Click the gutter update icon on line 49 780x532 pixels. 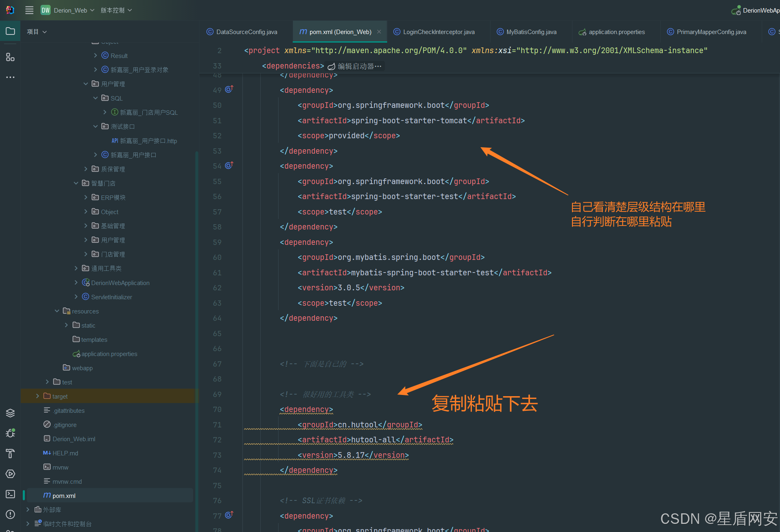click(x=229, y=89)
